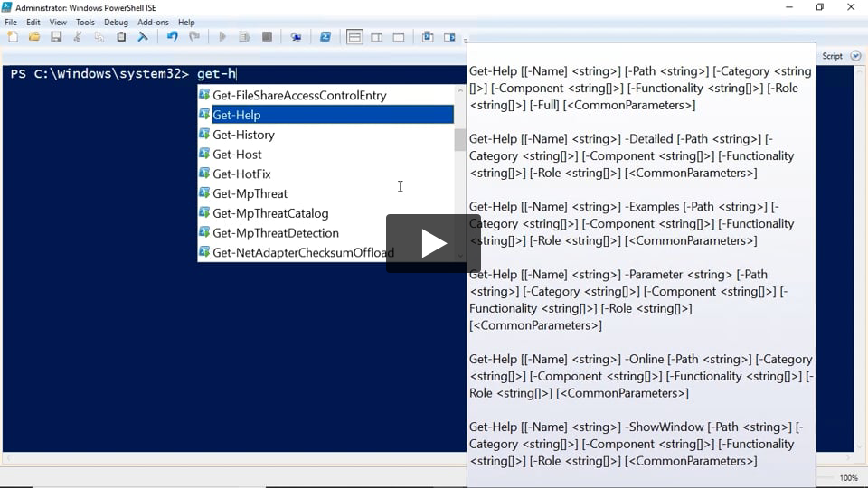Click the New script icon
868x488 pixels.
coord(13,37)
